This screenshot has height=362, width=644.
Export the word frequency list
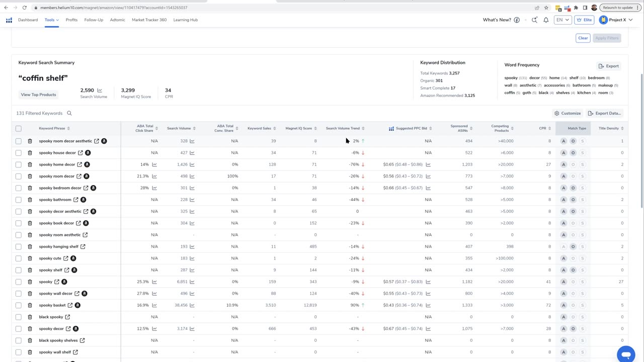point(609,66)
